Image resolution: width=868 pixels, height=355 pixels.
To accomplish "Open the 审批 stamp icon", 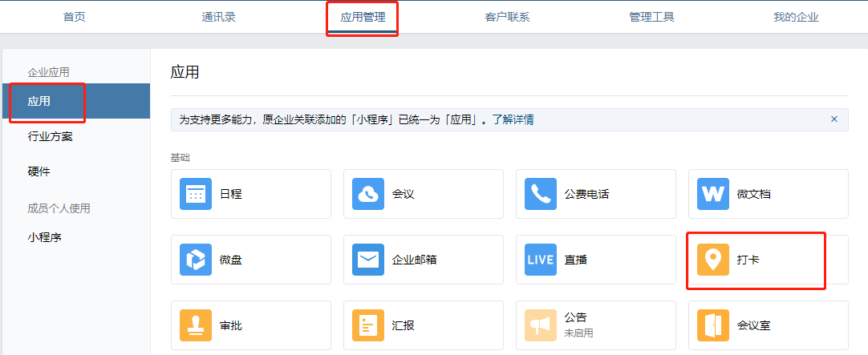I will tap(196, 325).
